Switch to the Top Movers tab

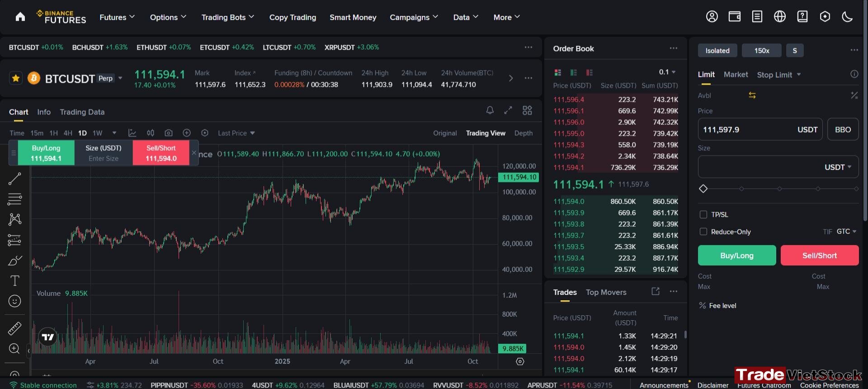[606, 292]
